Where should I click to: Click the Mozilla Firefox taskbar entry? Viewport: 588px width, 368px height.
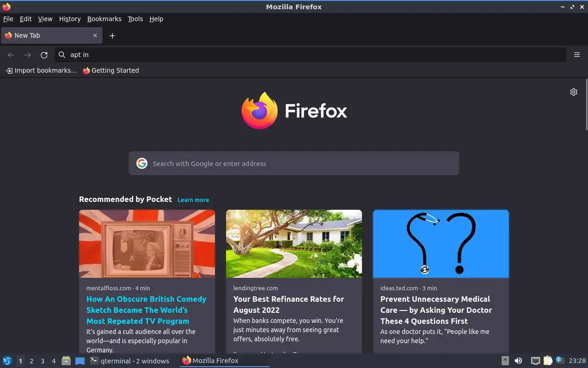pyautogui.click(x=224, y=361)
